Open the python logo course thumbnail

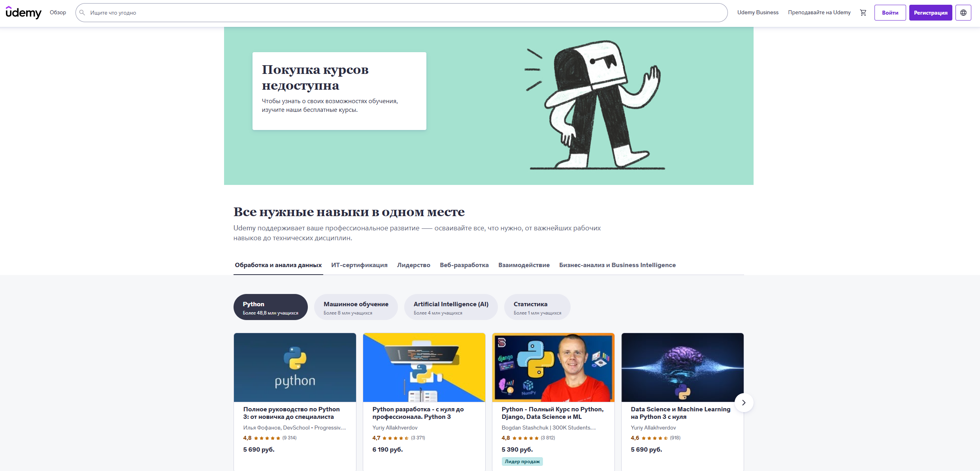tap(295, 367)
